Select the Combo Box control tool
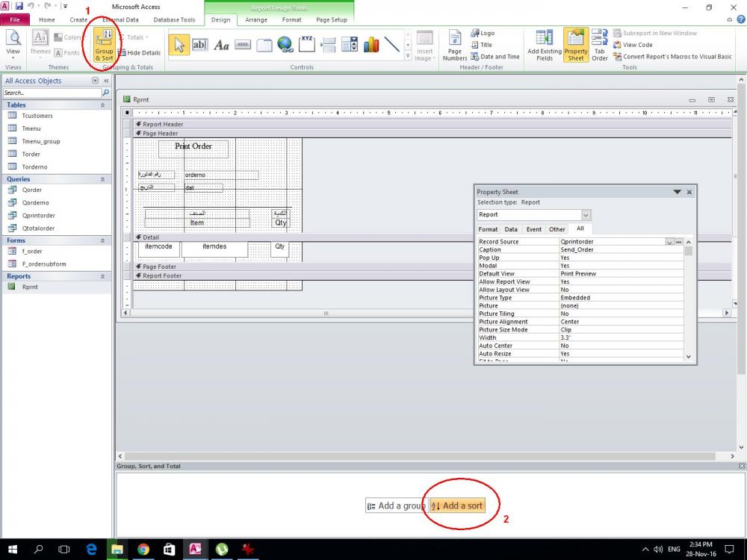 coord(350,44)
